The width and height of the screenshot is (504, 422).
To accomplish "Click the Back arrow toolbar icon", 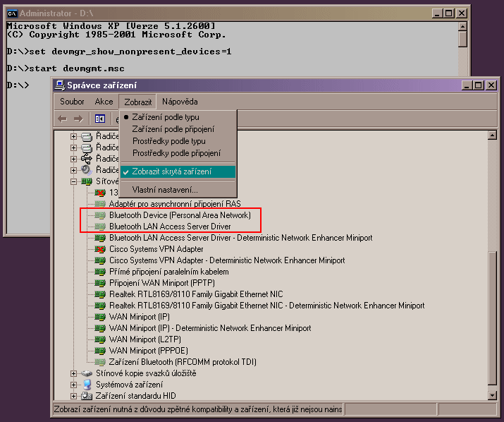I will point(62,119).
